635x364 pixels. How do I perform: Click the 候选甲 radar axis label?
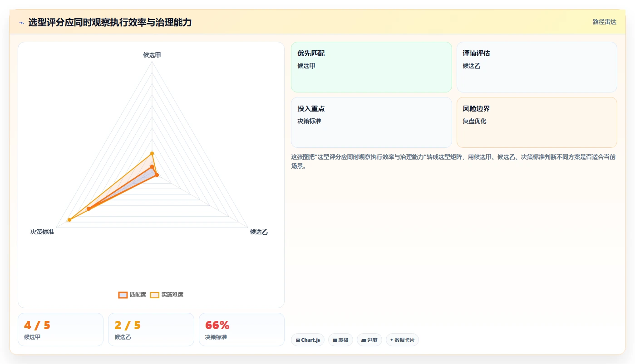point(152,55)
